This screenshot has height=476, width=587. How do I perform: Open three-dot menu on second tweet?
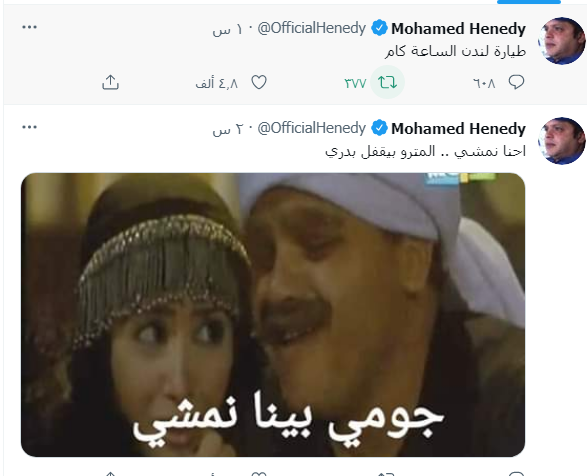30,127
